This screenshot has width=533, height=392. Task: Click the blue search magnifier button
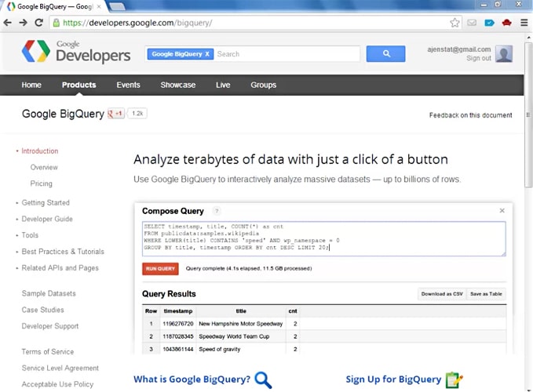385,53
